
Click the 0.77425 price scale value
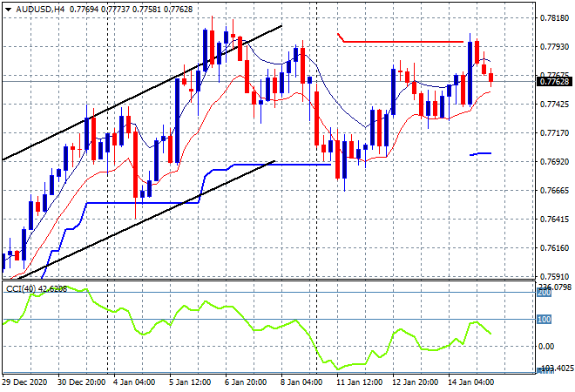click(x=554, y=105)
